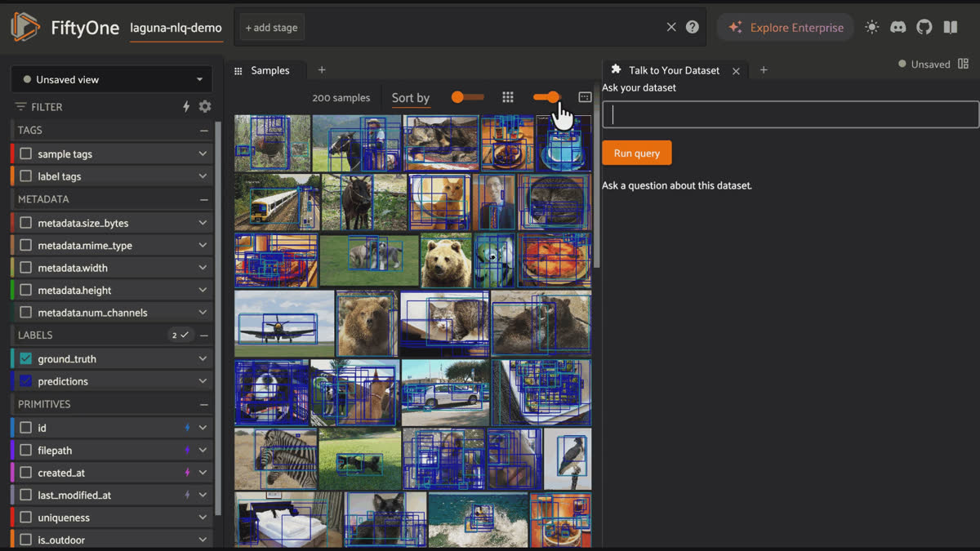Uncheck the ground_truth labels checkbox

pos(26,358)
